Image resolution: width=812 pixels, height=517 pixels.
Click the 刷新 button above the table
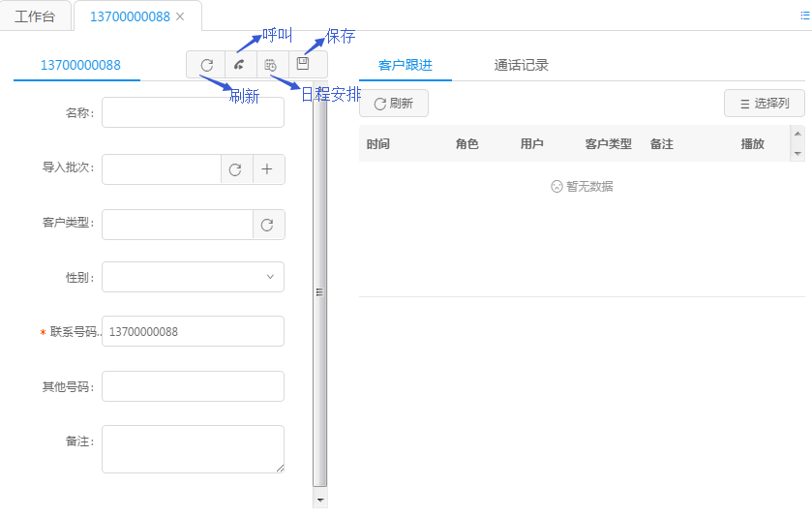[393, 104]
